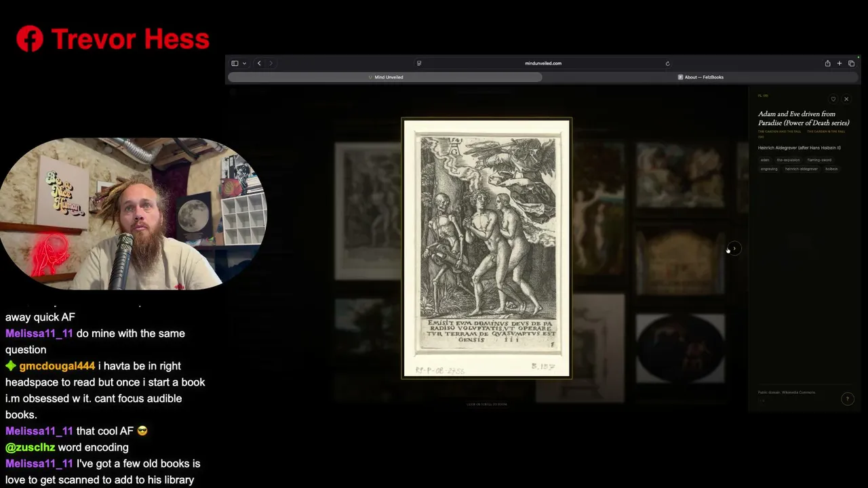Viewport: 868px width, 488px height.
Task: Click the artwork title Adam and Eve driven from Paradise
Action: [804, 119]
